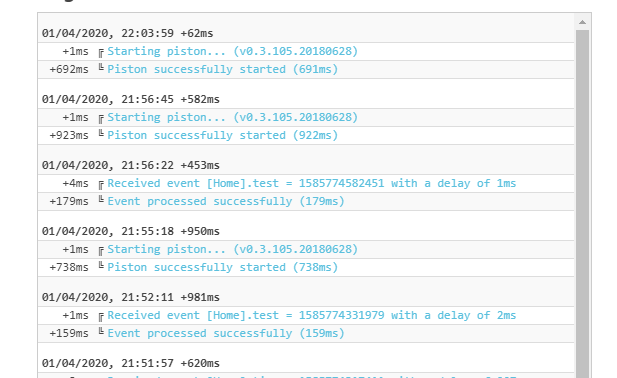Click the closing bracket icon before Piston started (738ms)
The width and height of the screenshot is (617, 378).
pyautogui.click(x=101, y=266)
